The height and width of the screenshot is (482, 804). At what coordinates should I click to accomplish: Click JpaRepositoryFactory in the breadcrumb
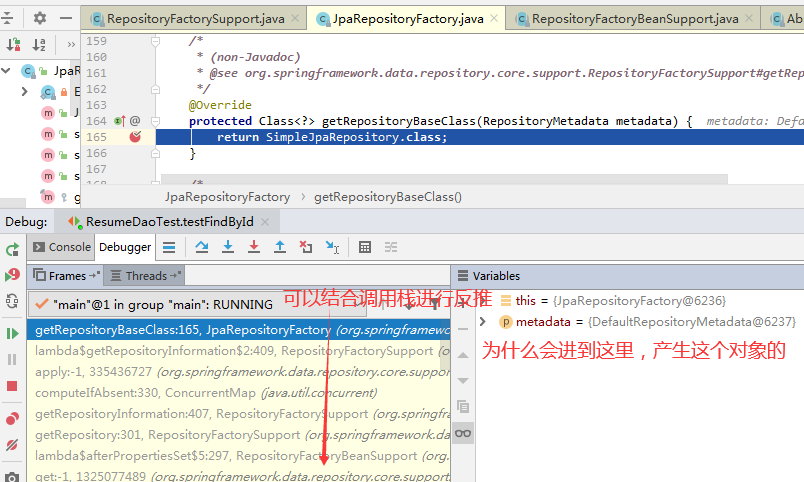click(227, 197)
